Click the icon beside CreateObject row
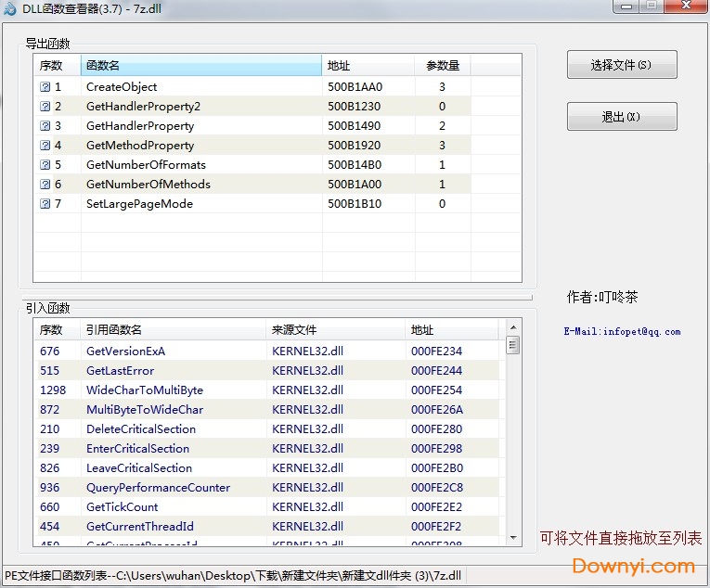The height and width of the screenshot is (588, 710). [45, 87]
